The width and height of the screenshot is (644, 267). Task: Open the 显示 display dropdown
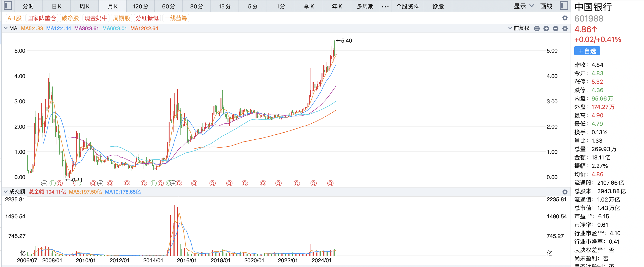tap(524, 6)
